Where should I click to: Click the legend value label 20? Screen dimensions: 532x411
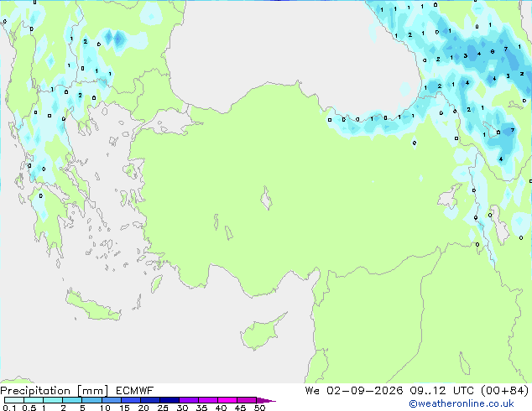[x=143, y=408]
